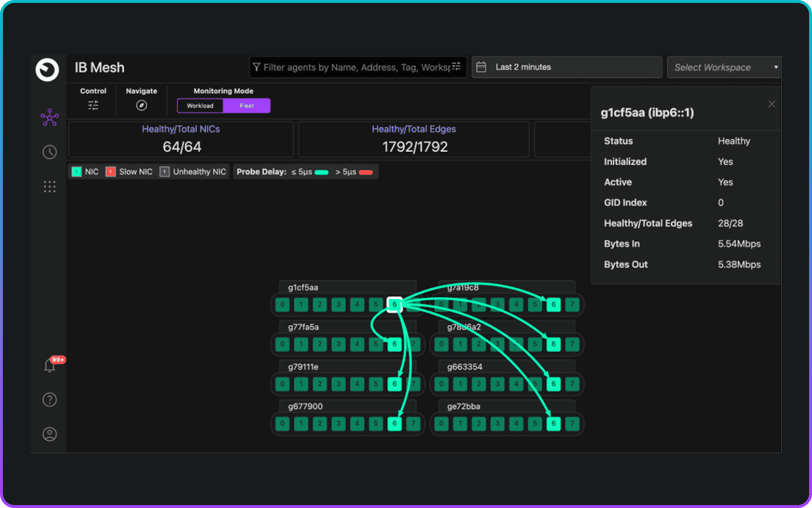The image size is (812, 508).
Task: Click the g79111e node label
Action: pyautogui.click(x=303, y=367)
